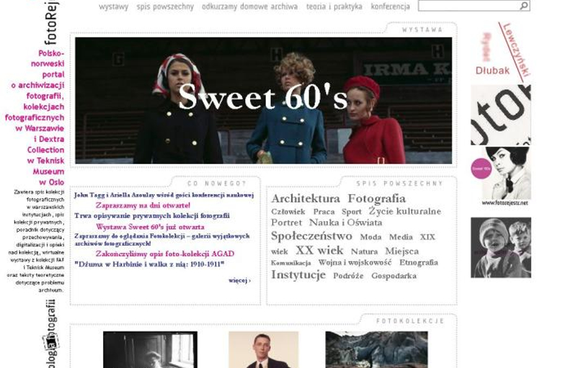Select the Sport tag

pyautogui.click(x=352, y=212)
